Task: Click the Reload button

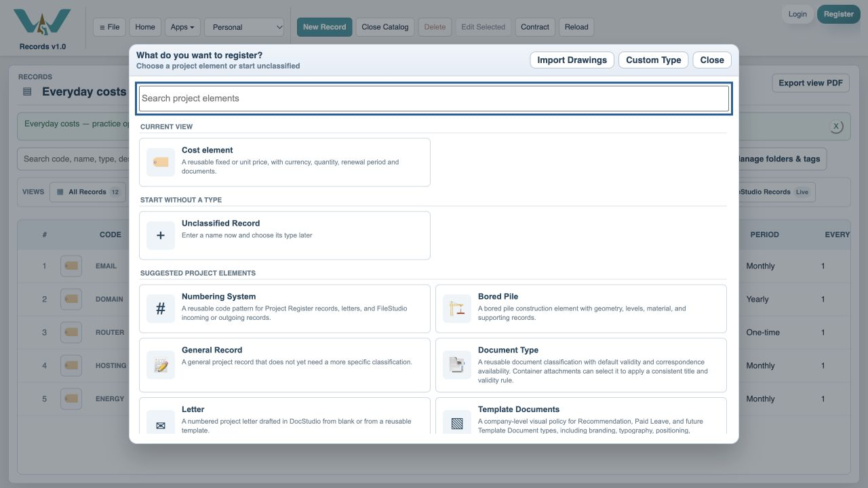Action: [x=576, y=27]
